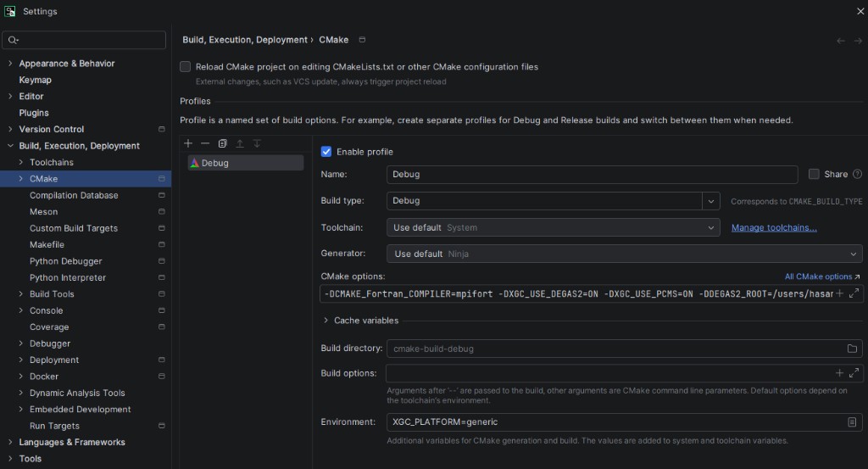
Task: Select Python Interpreter settings
Action: (68, 277)
